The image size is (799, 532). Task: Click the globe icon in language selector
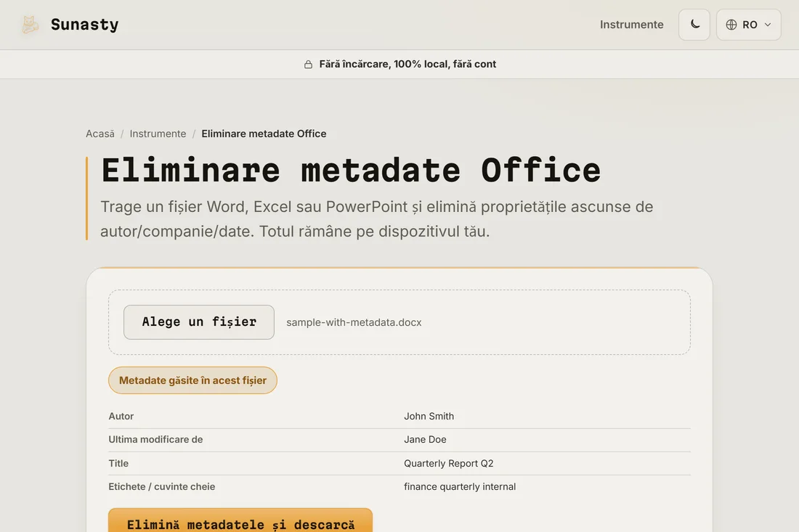[731, 25]
